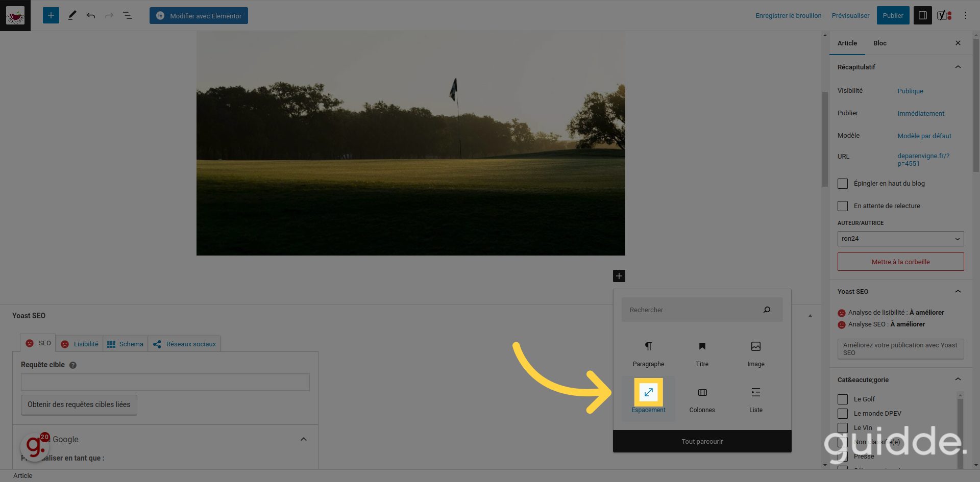Screen dimensions: 980x482
Task: Click Tout parcourir in block inserter
Action: coord(702,441)
